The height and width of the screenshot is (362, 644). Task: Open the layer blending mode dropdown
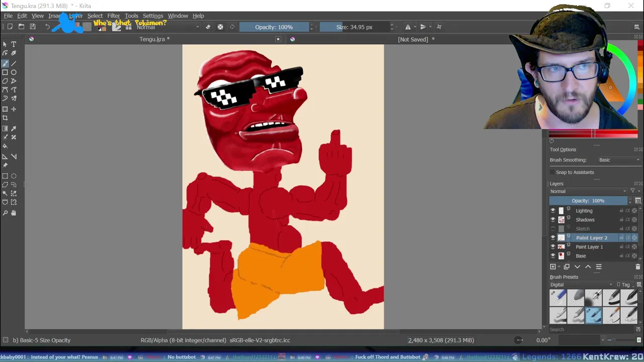pyautogui.click(x=588, y=192)
